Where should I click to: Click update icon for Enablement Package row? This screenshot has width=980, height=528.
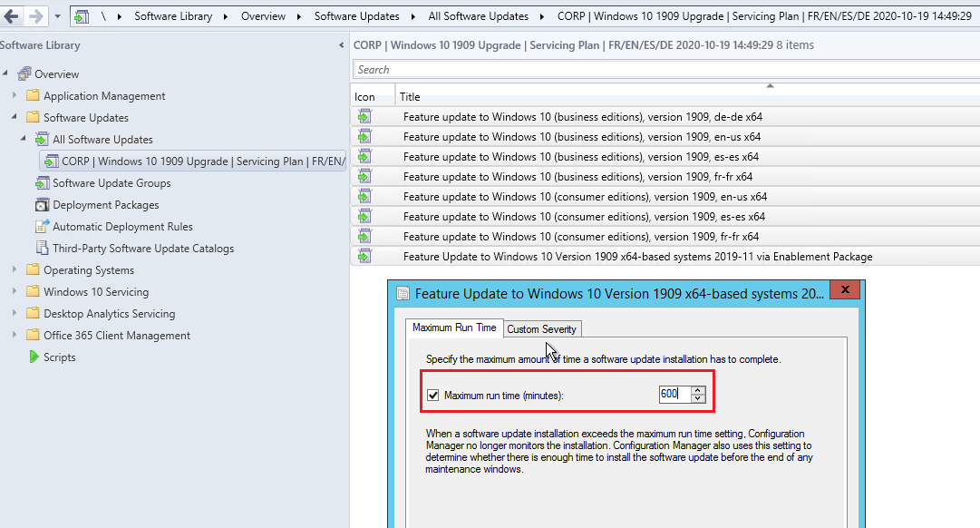click(365, 257)
